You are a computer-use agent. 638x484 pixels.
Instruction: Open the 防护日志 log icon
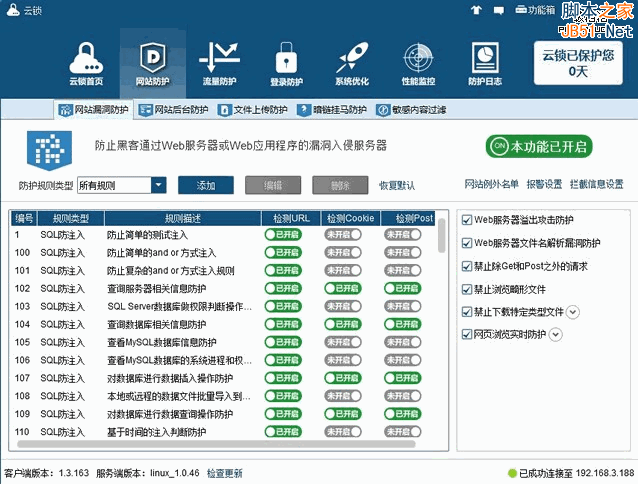pyautogui.click(x=486, y=59)
